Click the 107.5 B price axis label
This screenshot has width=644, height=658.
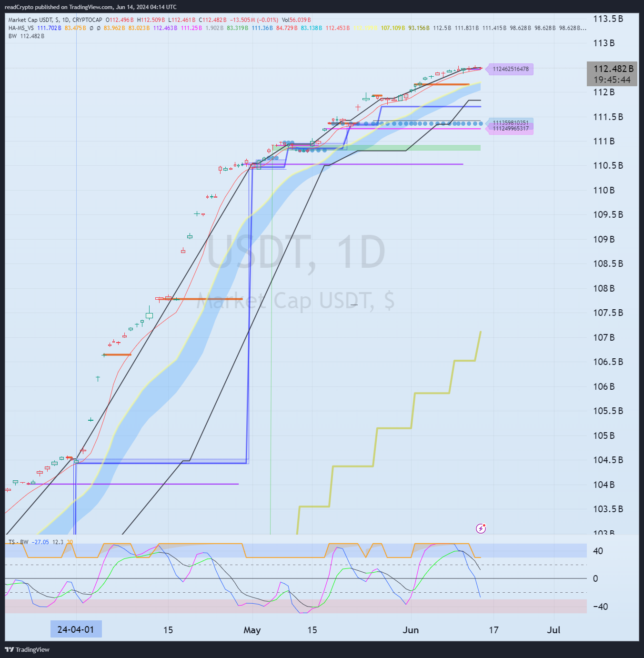point(608,313)
